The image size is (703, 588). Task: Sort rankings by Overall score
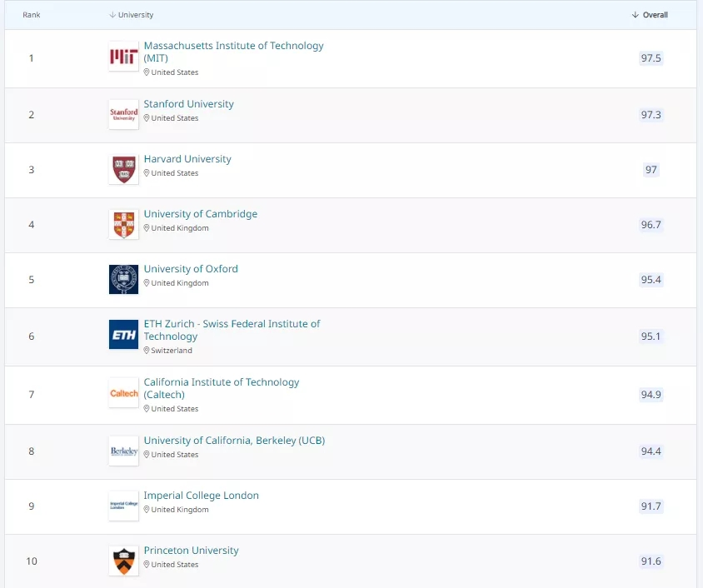(x=651, y=15)
